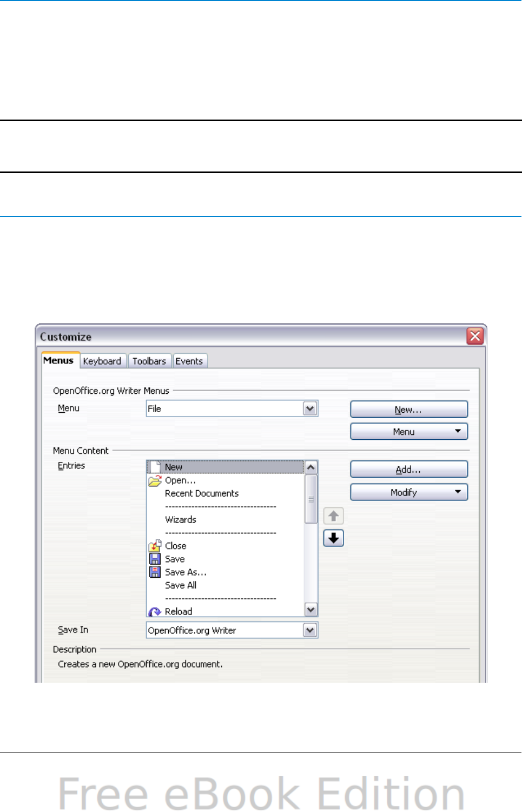
Task: Expand the Save In dropdown
Action: (x=310, y=630)
